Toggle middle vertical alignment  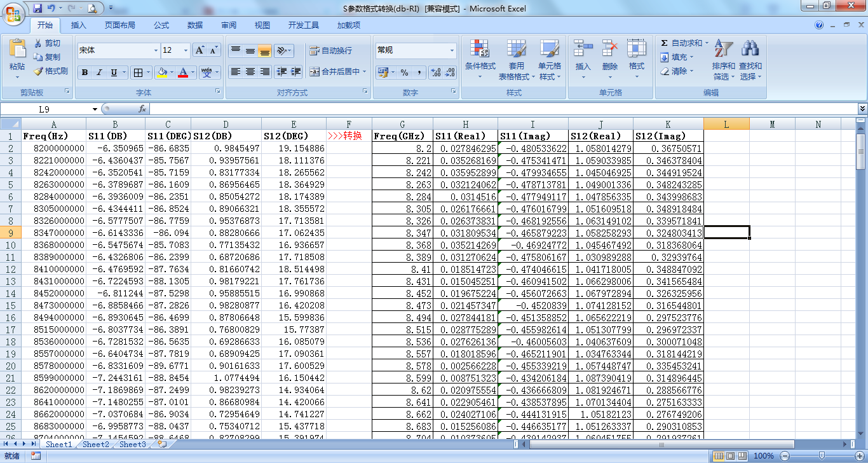250,50
